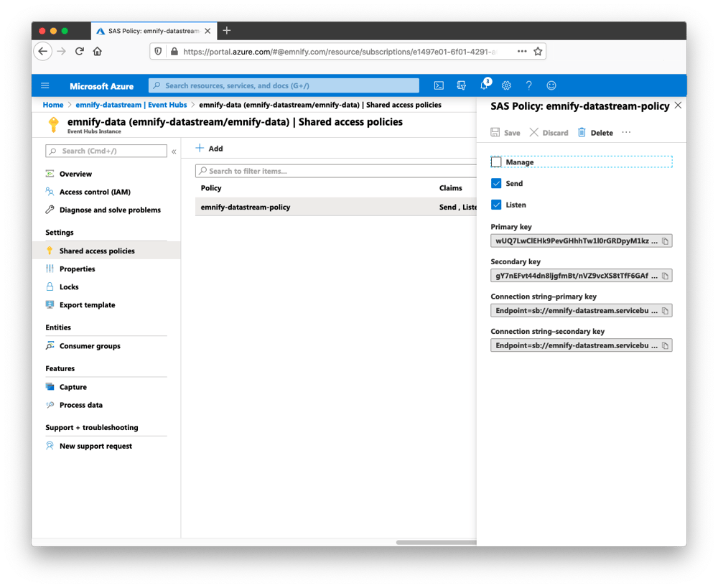Discard SAS policy changes

point(549,133)
